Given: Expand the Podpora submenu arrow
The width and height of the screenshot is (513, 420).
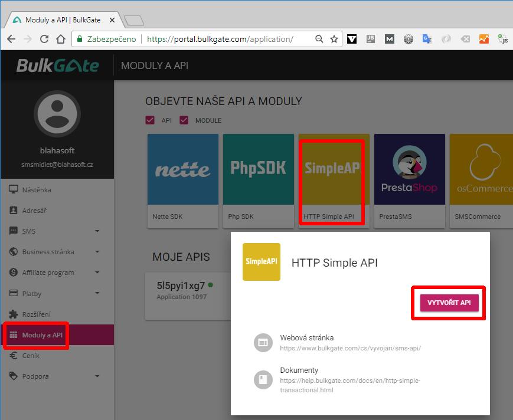Looking at the screenshot, I should coord(97,376).
